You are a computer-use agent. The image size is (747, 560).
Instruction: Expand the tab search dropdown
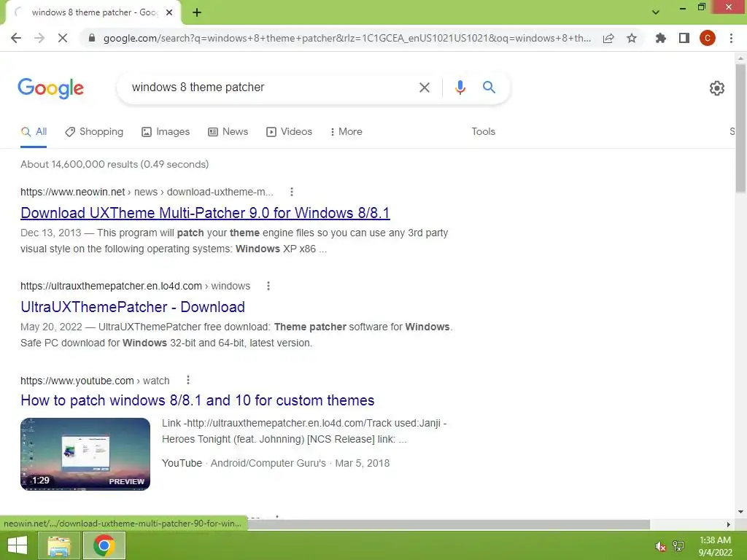click(x=656, y=12)
